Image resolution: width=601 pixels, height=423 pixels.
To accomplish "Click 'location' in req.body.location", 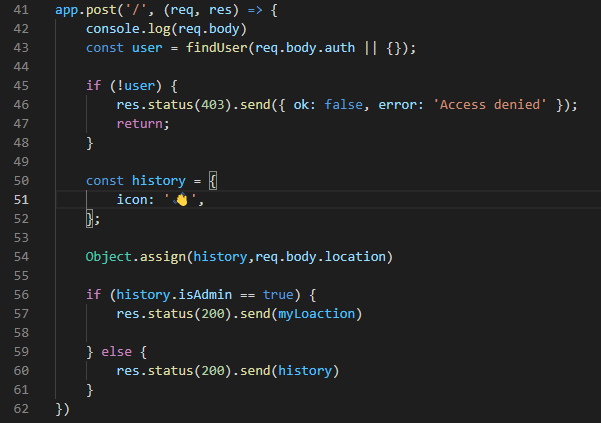I will pyautogui.click(x=355, y=257).
